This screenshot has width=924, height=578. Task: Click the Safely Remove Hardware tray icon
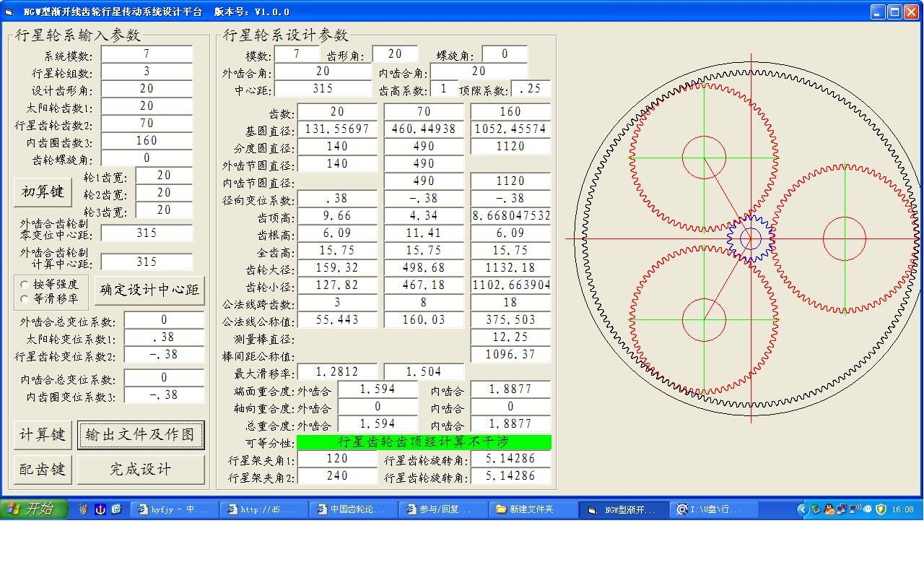point(816,509)
